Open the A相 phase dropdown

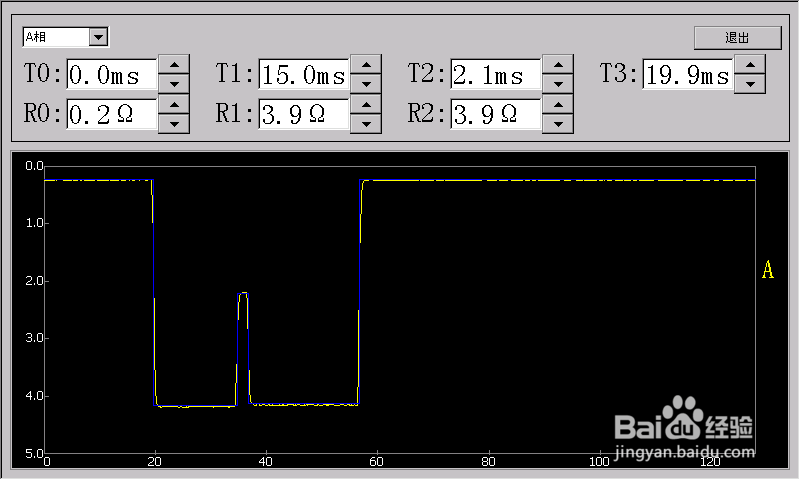click(x=98, y=37)
